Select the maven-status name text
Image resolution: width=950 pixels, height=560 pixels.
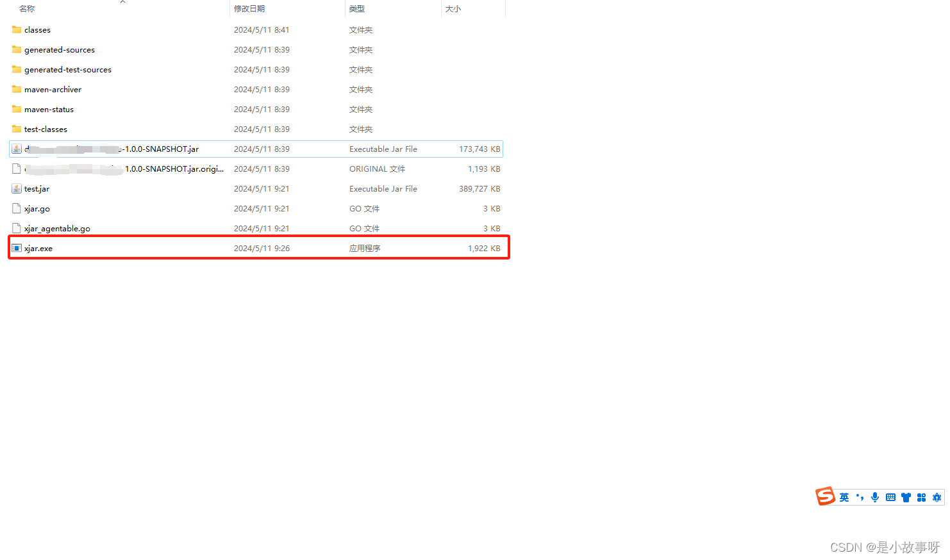(x=49, y=110)
